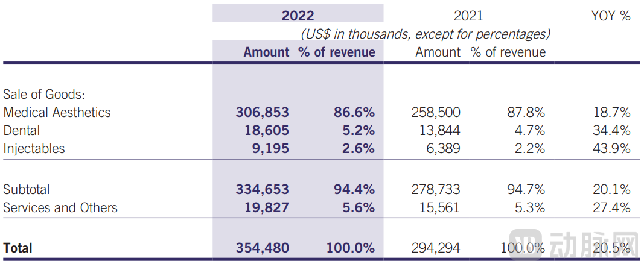This screenshot has width=644, height=267.
Task: Click the 306,853 amount cell
Action: click(263, 112)
